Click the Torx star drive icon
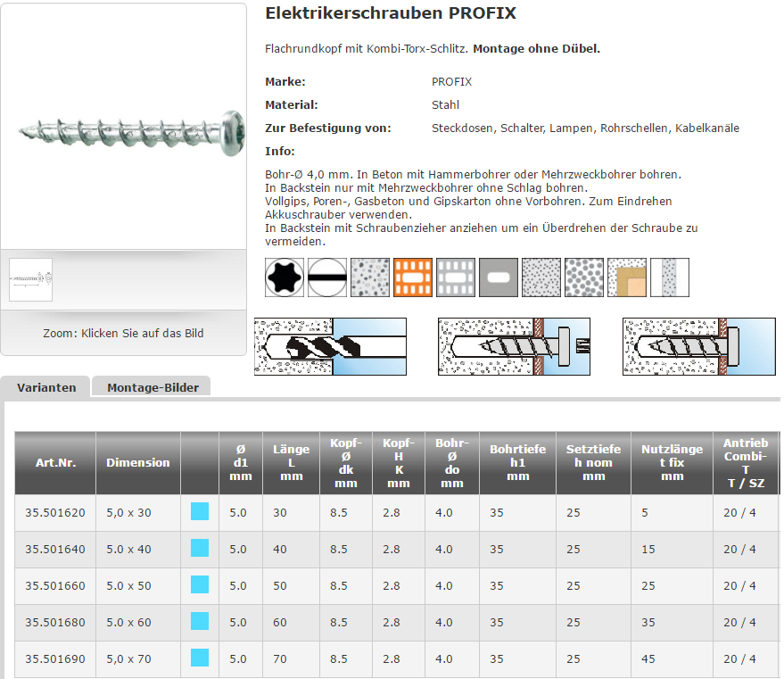The image size is (784, 679). (285, 277)
